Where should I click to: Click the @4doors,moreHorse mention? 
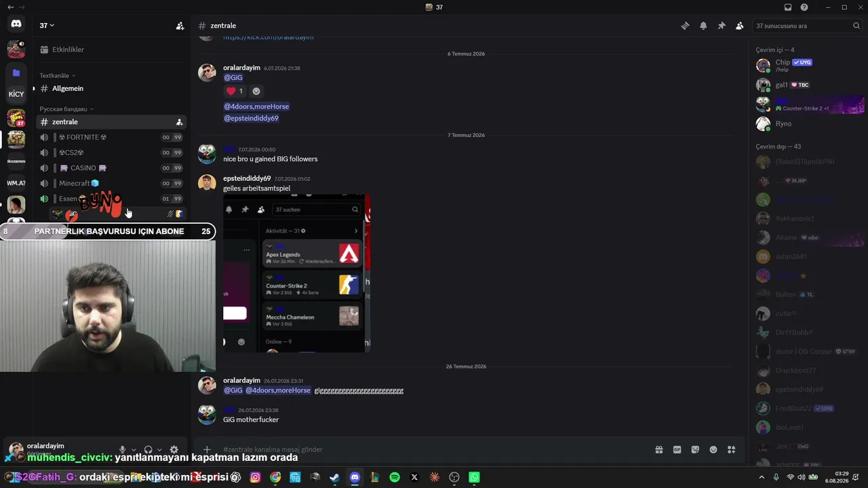[256, 106]
